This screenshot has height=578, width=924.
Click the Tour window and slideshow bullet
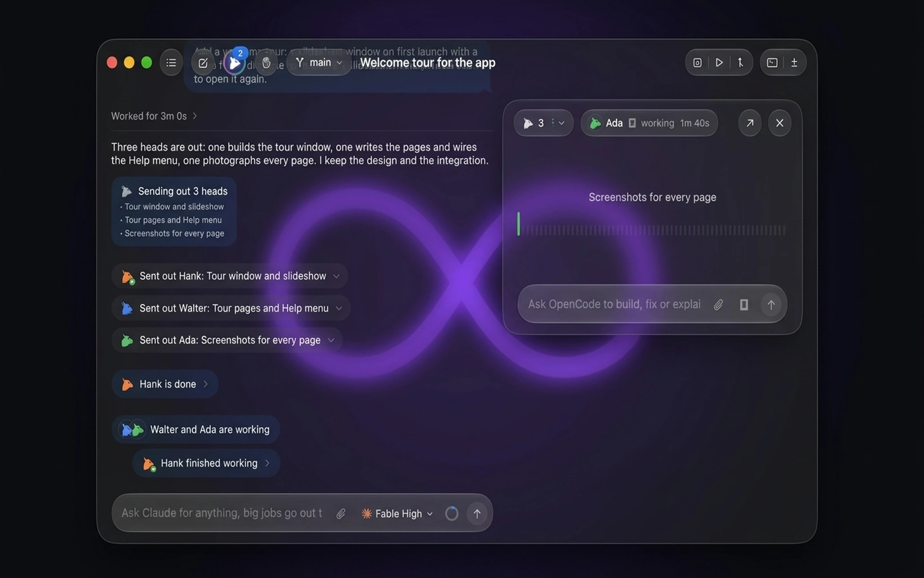(174, 207)
